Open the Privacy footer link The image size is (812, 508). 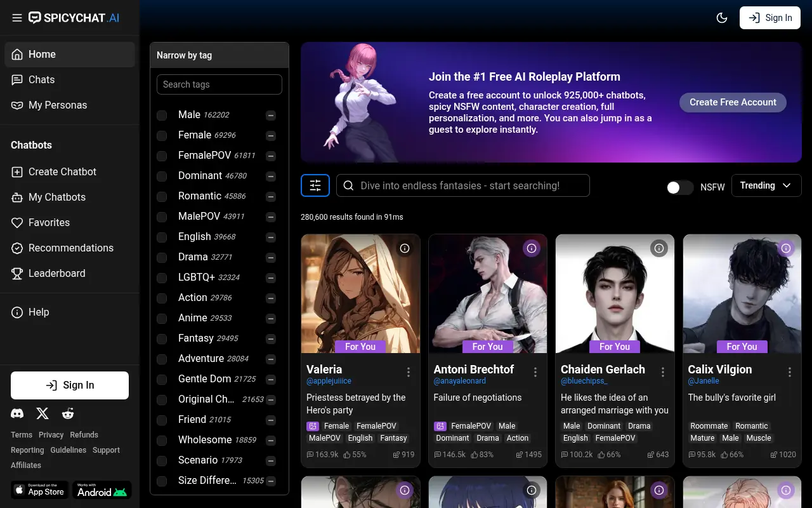51,435
